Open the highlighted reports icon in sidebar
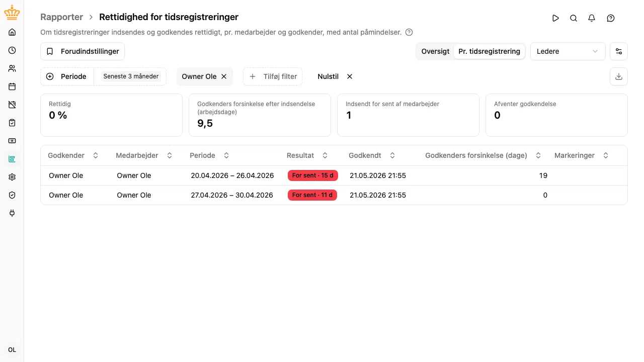This screenshot has width=644, height=362. 12,159
